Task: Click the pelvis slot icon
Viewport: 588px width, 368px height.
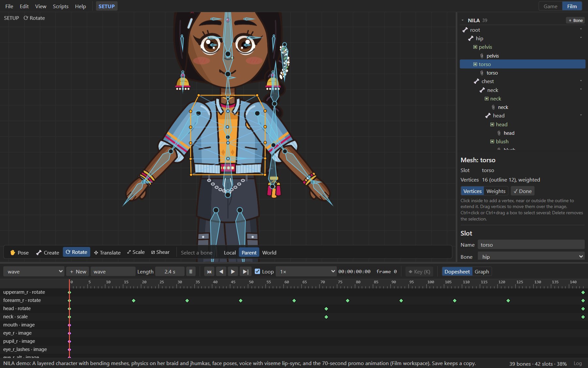Action: point(475,47)
